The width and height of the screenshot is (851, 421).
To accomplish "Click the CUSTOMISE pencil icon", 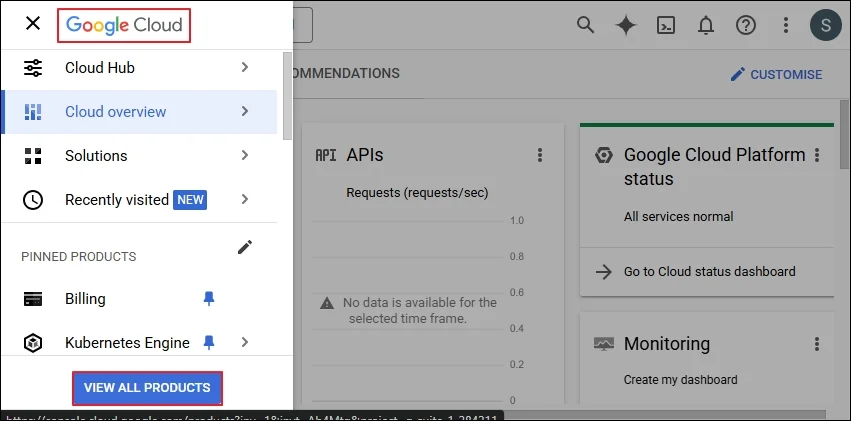I will click(x=738, y=74).
